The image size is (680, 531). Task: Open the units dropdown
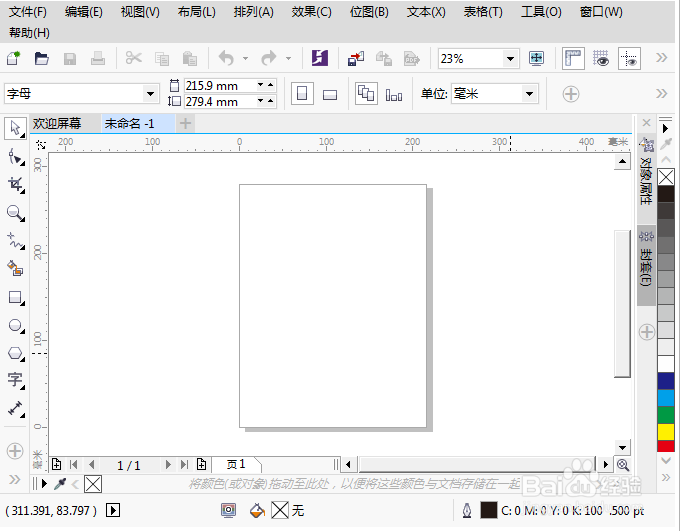click(x=529, y=94)
